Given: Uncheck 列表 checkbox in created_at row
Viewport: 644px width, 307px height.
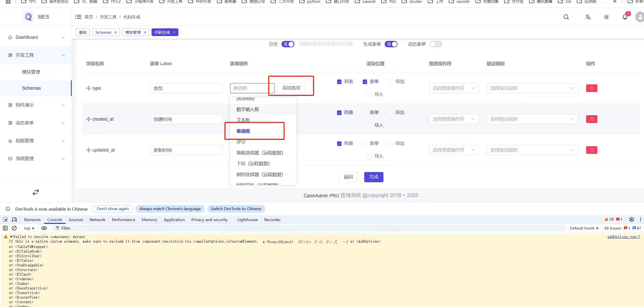Looking at the screenshot, I should point(339,113).
